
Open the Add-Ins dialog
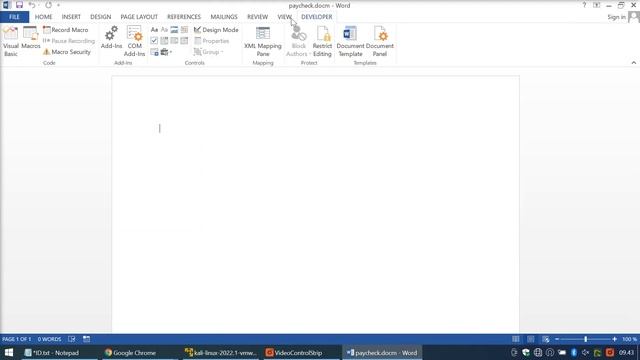[x=111, y=38]
